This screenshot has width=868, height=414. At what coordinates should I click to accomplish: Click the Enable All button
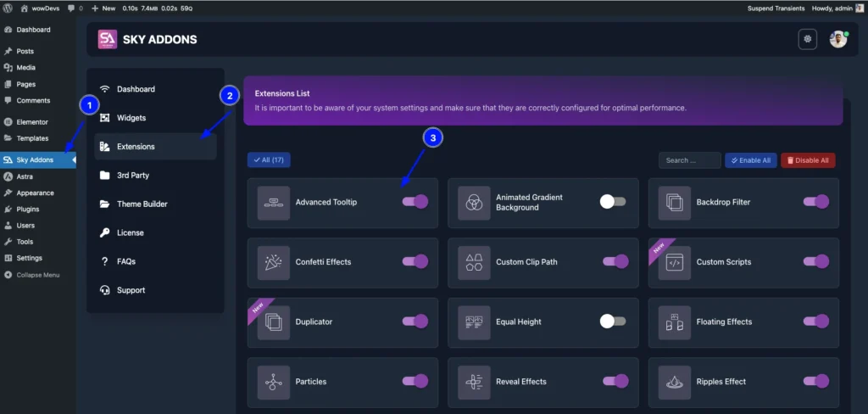pyautogui.click(x=751, y=160)
